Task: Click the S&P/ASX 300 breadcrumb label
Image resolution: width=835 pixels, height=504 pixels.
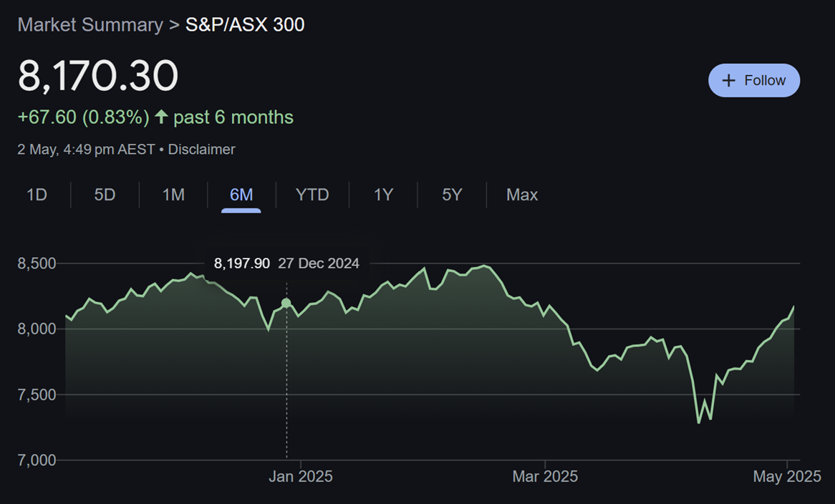Action: pyautogui.click(x=244, y=24)
